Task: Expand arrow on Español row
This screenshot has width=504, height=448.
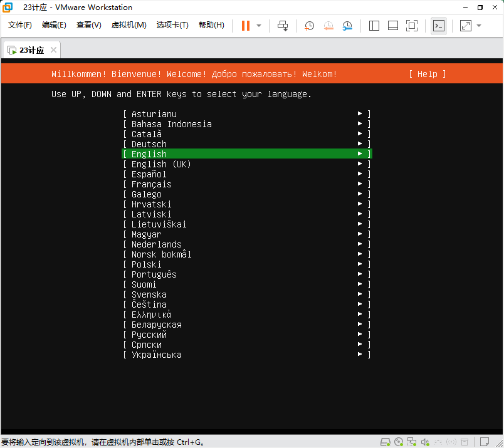Action: (x=360, y=174)
